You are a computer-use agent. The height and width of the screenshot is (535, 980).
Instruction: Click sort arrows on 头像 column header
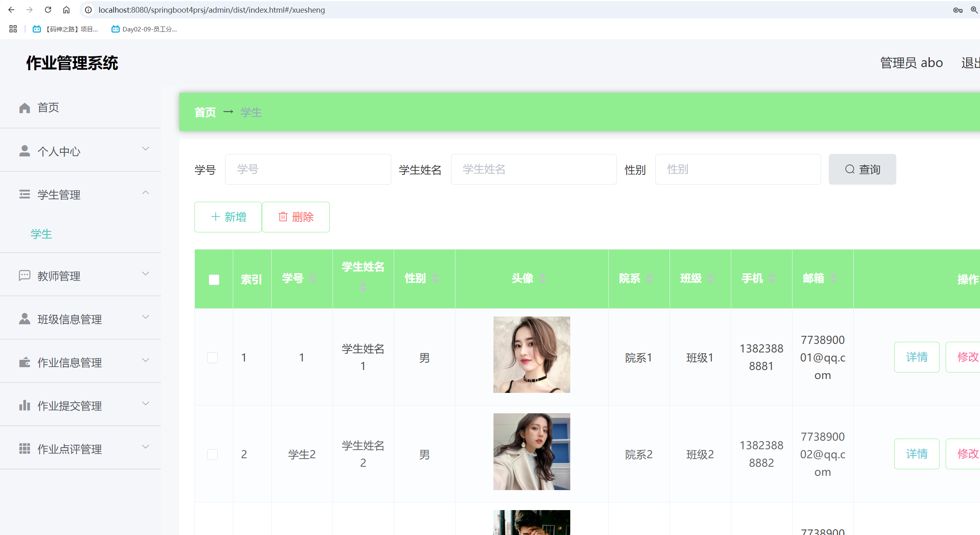[542, 279]
